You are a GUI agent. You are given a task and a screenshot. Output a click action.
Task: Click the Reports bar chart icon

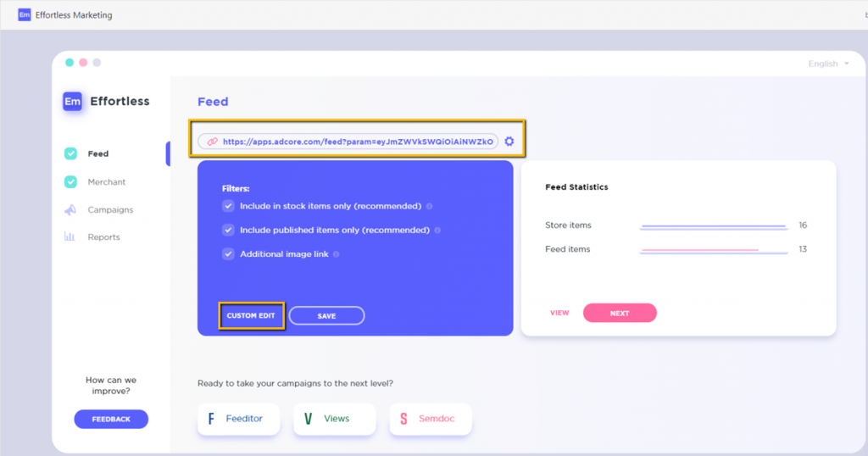[70, 237]
